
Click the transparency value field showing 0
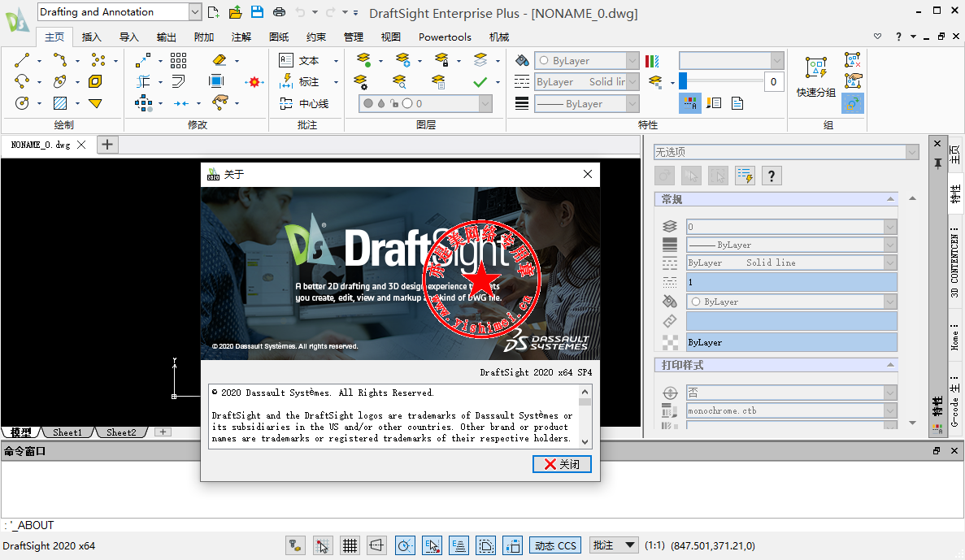click(774, 81)
